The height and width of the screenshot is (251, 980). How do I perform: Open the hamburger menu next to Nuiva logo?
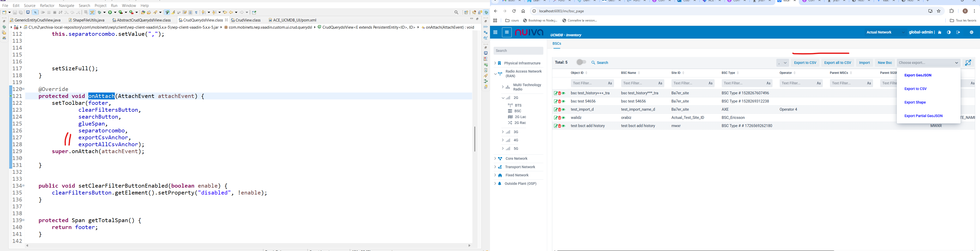point(507,32)
